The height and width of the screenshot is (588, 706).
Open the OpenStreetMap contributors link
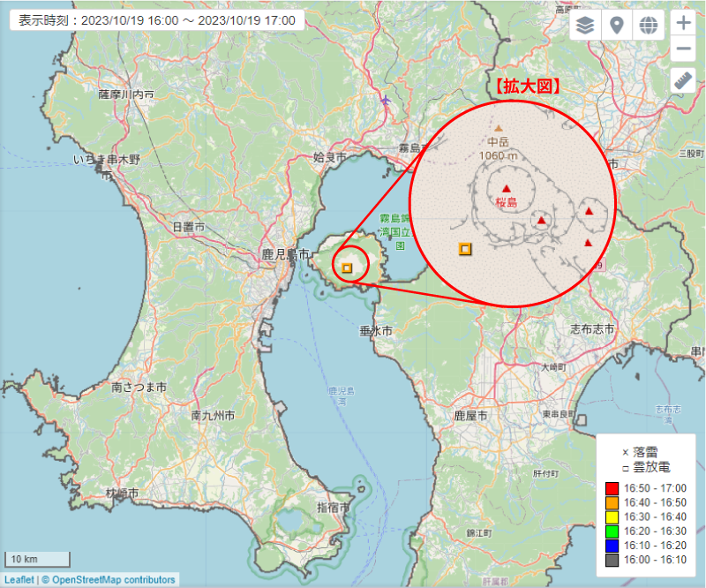[x=113, y=580]
